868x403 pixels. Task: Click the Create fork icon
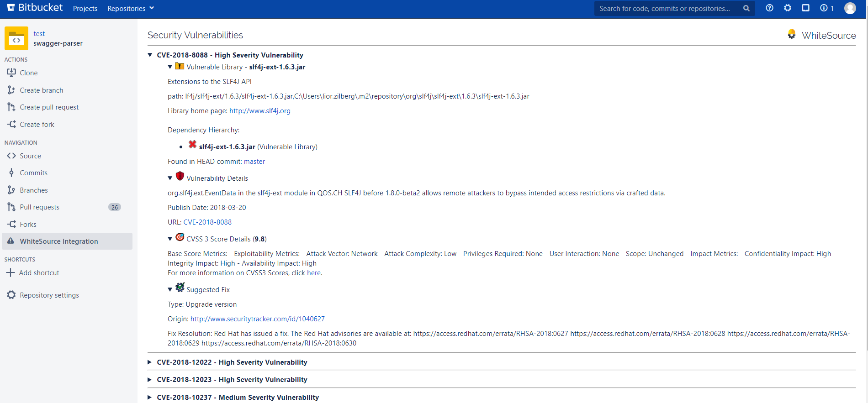11,124
